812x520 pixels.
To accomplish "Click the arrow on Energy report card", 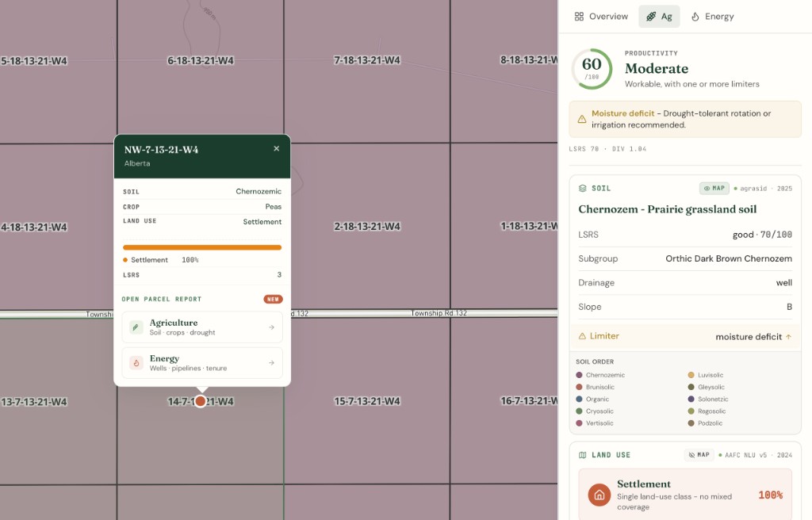I will click(x=271, y=363).
